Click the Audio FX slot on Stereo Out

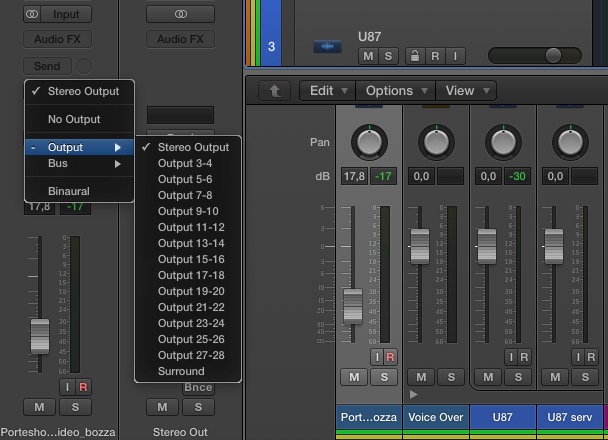(180, 39)
